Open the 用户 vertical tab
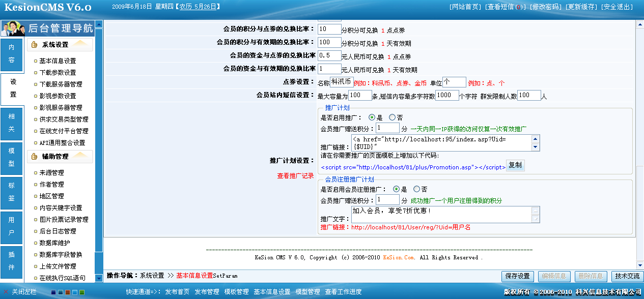Viewport: 644px width, 299px height. click(x=12, y=226)
